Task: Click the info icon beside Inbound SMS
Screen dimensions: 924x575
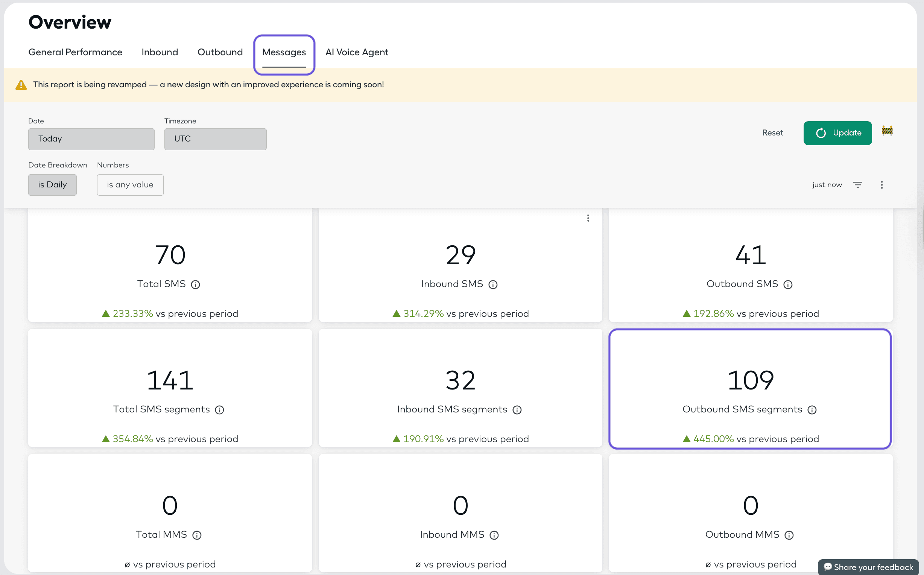Action: click(493, 284)
